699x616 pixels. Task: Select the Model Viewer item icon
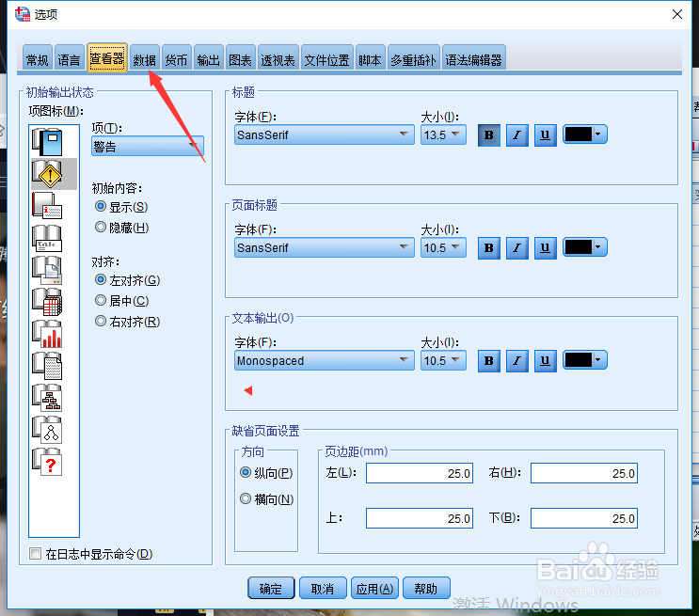pyautogui.click(x=47, y=430)
